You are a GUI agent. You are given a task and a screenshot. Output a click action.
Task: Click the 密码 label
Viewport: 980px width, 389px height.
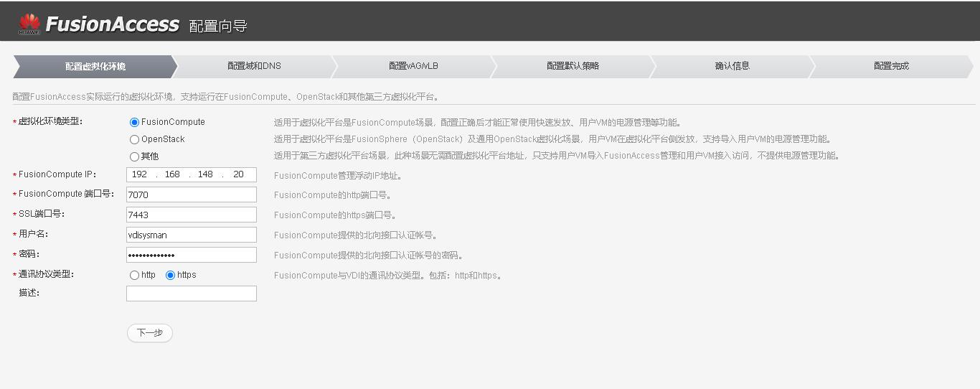(29, 254)
